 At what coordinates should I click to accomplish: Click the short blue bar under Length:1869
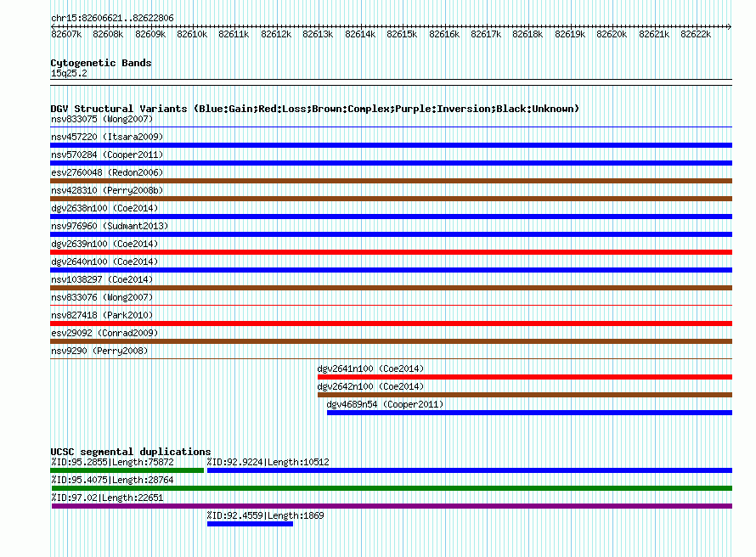coord(251,524)
